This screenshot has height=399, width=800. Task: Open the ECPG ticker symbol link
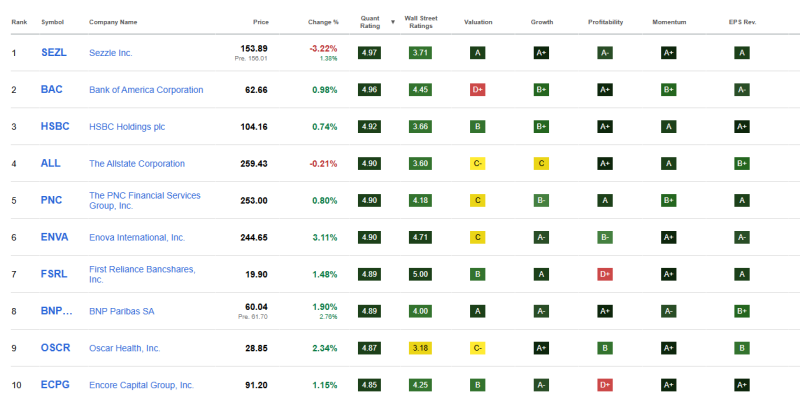point(55,385)
